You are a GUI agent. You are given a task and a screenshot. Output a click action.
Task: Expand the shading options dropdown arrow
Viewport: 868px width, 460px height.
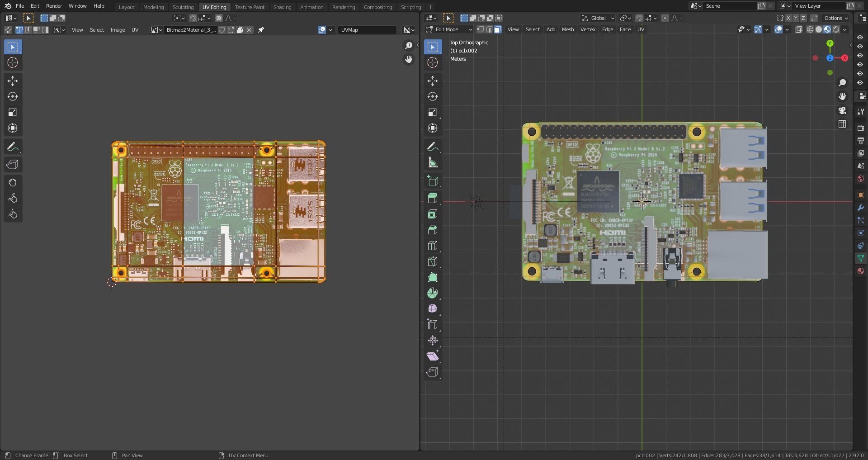[844, 29]
